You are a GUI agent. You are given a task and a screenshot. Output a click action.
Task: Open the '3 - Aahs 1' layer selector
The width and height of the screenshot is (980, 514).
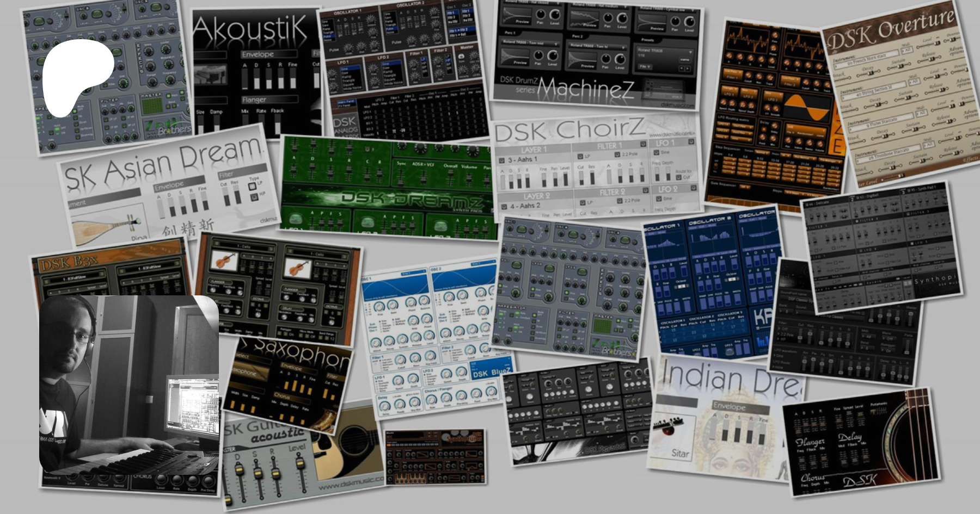(524, 159)
